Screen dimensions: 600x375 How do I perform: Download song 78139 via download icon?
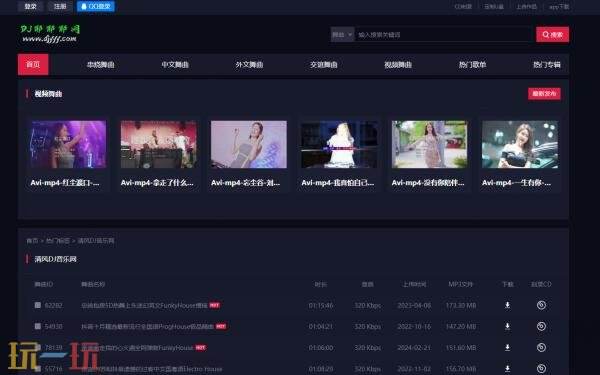[x=507, y=347]
